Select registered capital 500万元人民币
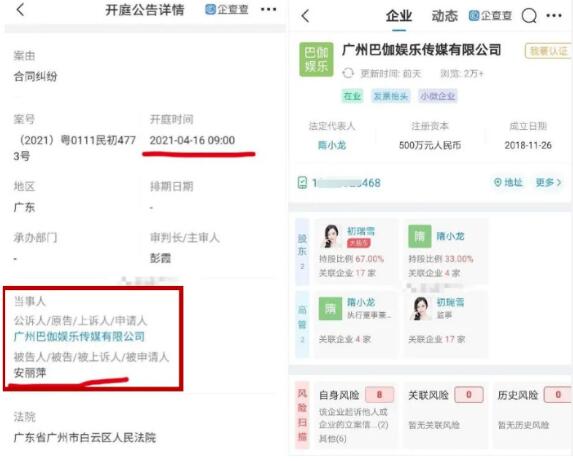The width and height of the screenshot is (573, 461). click(430, 145)
